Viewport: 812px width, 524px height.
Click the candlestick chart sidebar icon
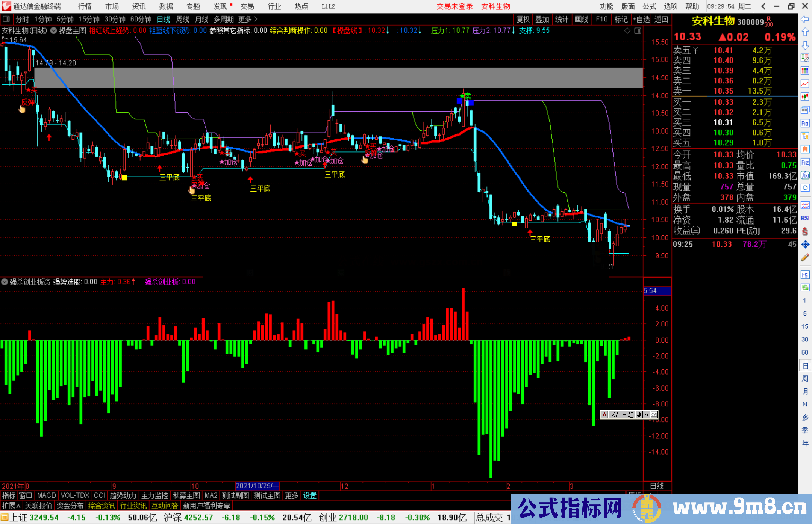[x=805, y=97]
